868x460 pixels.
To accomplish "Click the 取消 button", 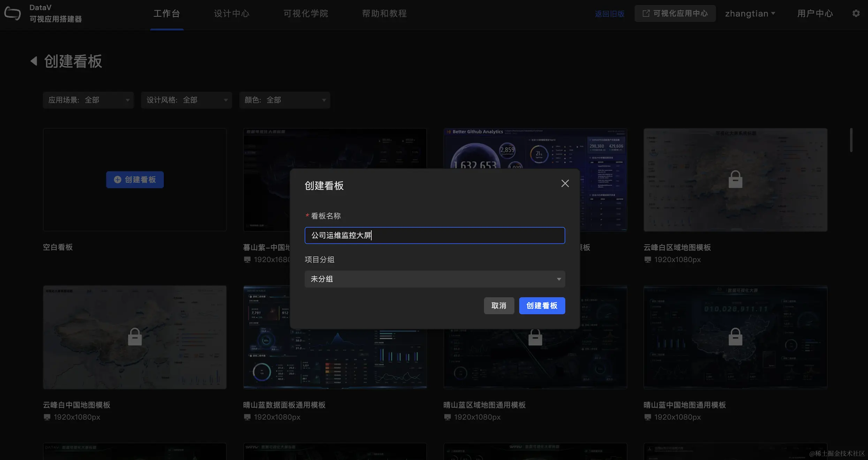I will point(498,306).
